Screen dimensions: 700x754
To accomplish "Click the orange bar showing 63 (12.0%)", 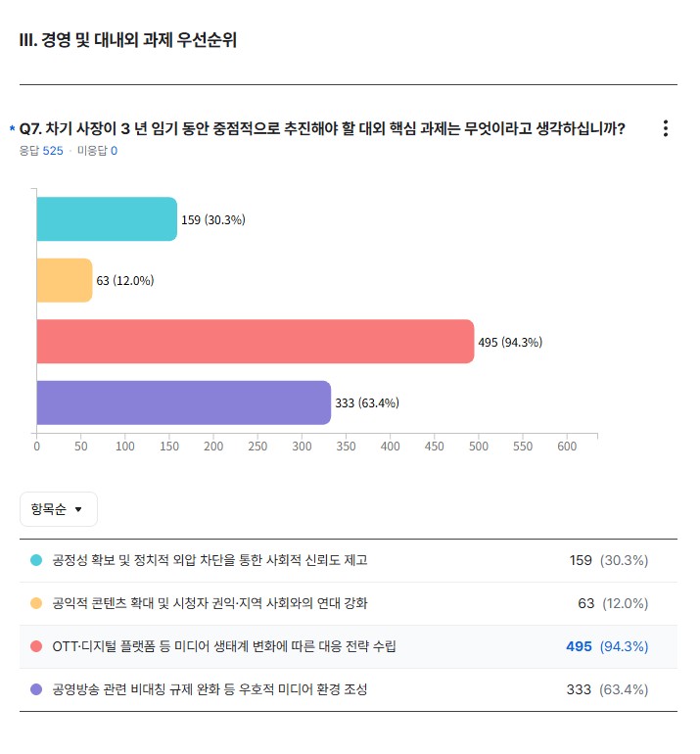I will 65,280.
